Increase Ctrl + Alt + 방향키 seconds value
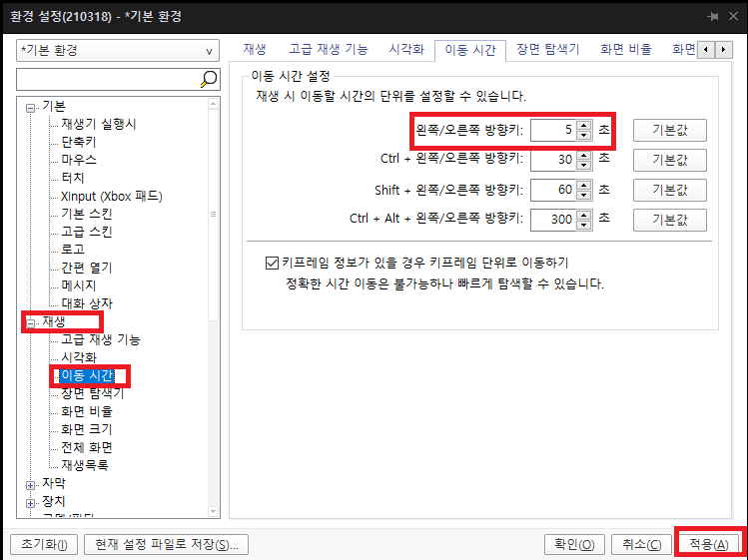This screenshot has width=748, height=560. [583, 215]
